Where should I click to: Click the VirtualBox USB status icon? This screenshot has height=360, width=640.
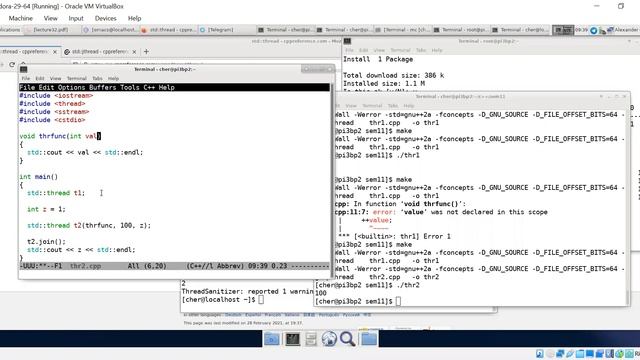click(x=570, y=354)
